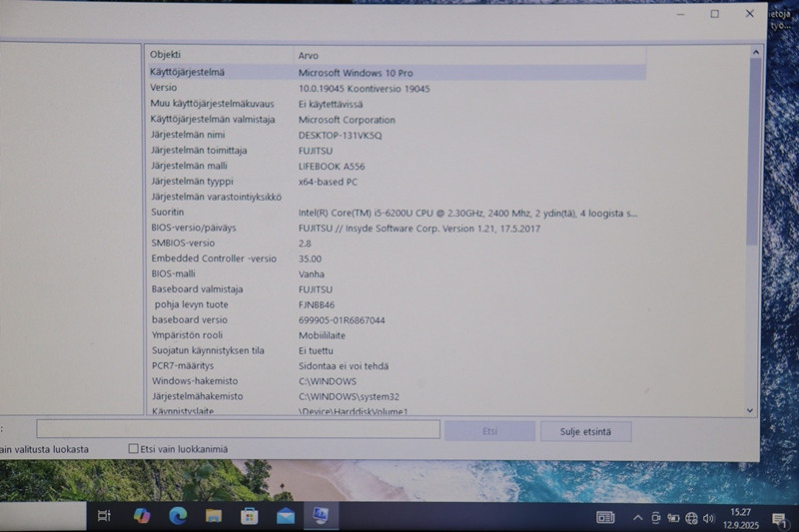799x532 pixels.
Task: Click the 'Sulje etsintä' button
Action: point(585,432)
